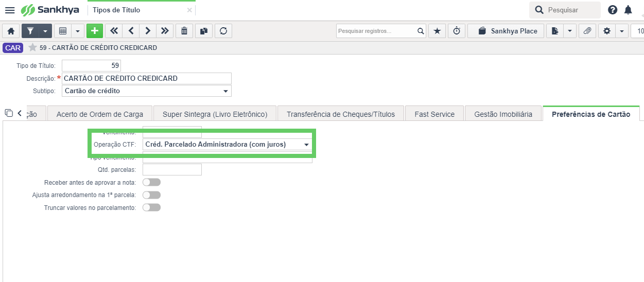
Task: Click the Qtd. parcelas input field
Action: pos(172,169)
